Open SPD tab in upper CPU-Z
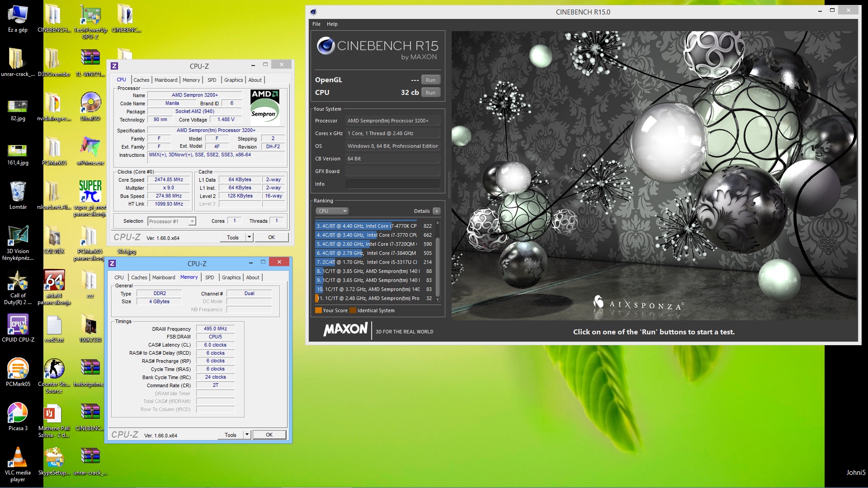The image size is (868, 488). tap(212, 80)
